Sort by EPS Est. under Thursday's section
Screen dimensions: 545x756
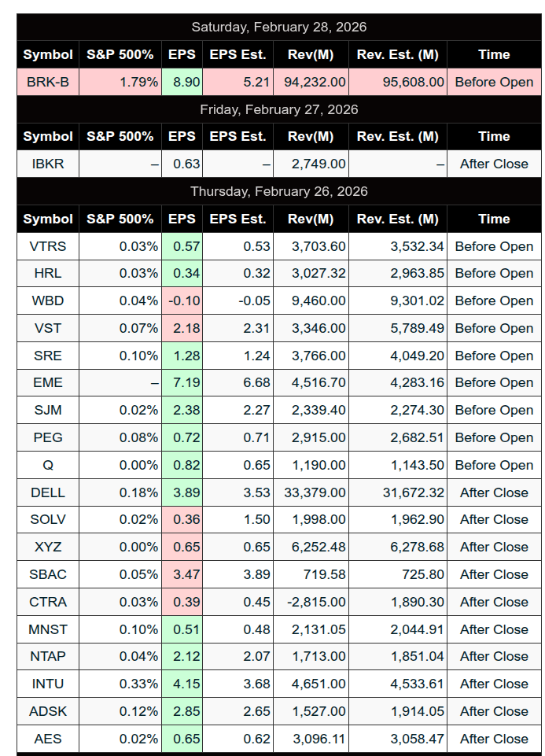[x=238, y=219]
